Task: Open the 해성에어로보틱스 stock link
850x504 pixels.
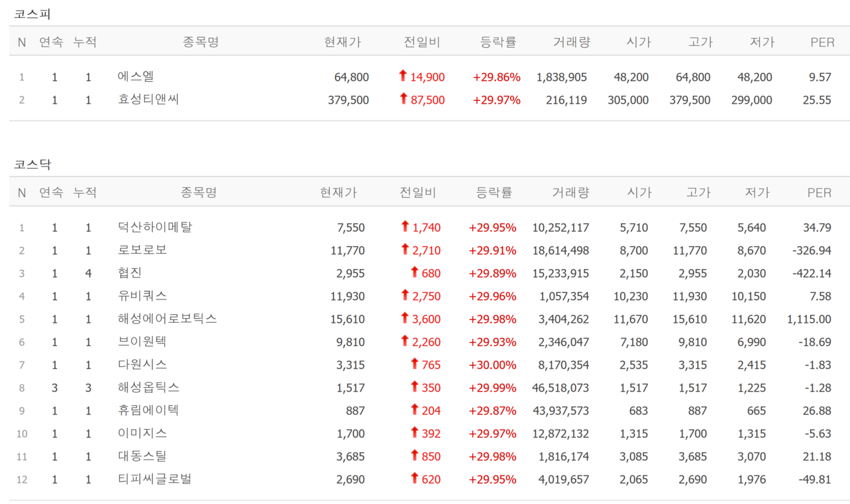Action: (x=167, y=319)
